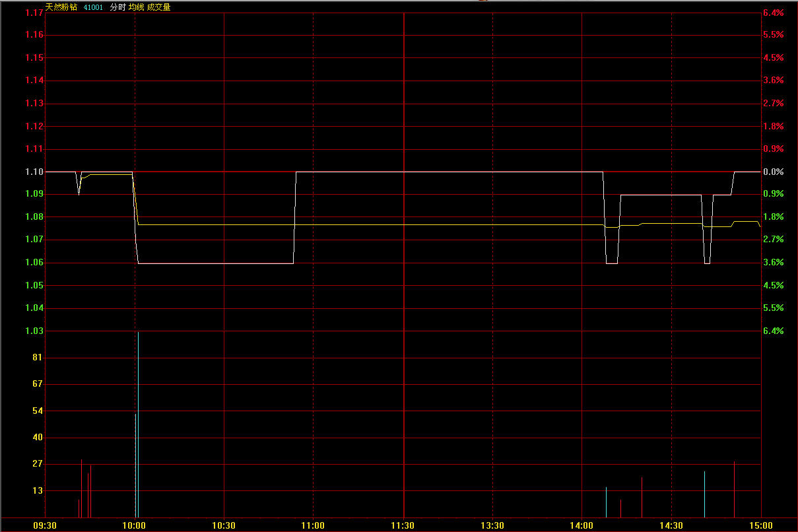Image resolution: width=798 pixels, height=532 pixels.
Task: Click the green 1.04 price label
Action: [34, 308]
